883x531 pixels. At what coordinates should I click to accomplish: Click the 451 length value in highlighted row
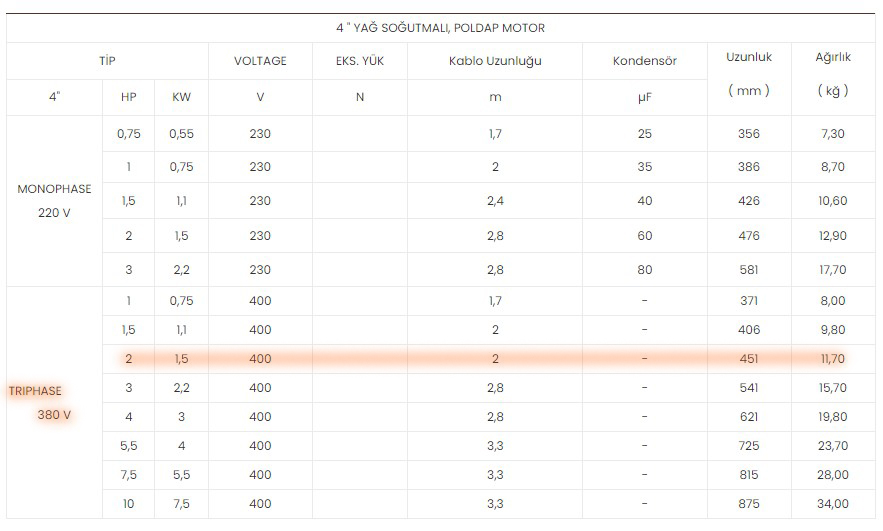(749, 359)
